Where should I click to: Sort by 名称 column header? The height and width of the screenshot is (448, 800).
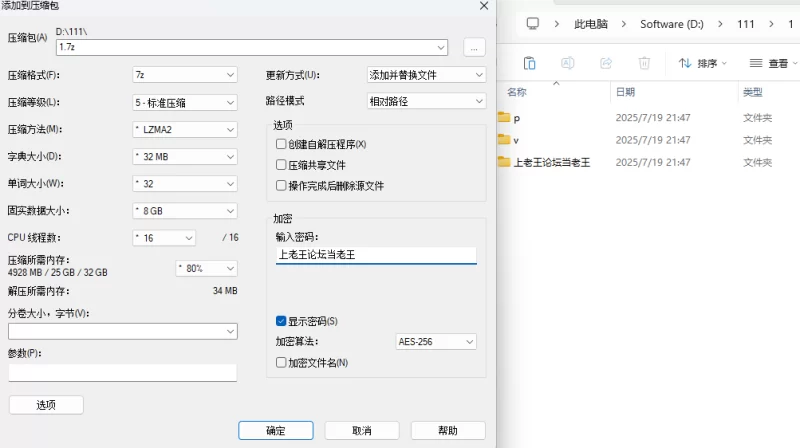click(516, 92)
